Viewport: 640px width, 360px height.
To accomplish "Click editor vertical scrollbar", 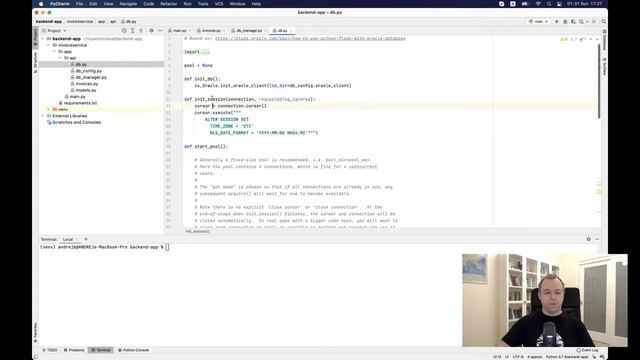I will [599, 80].
